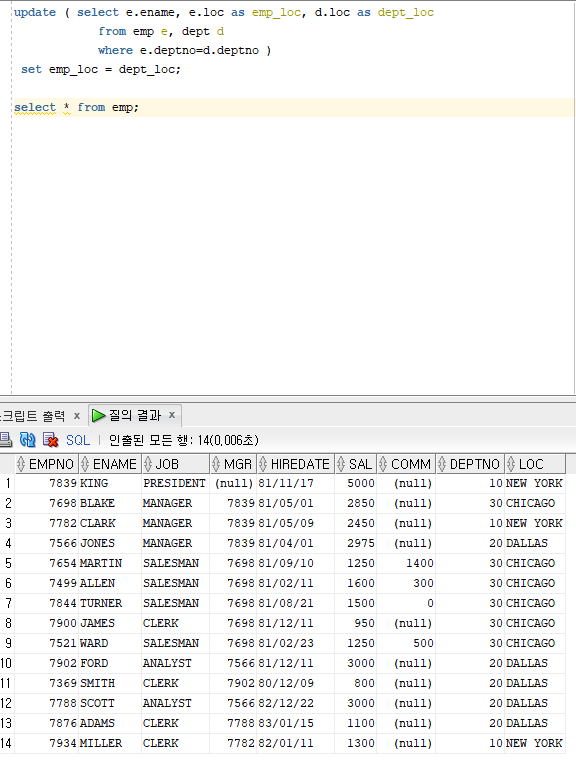
Task: Click the cell containing BLAKE
Action: point(110,503)
